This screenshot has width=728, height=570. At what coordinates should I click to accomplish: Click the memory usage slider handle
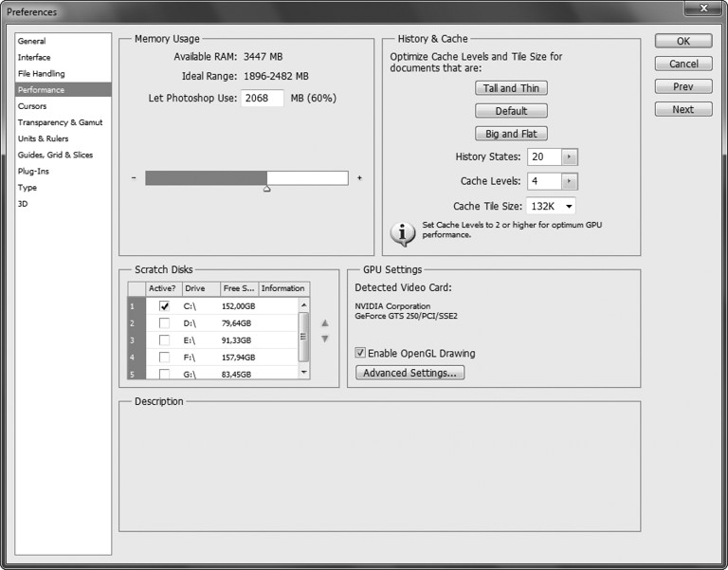(x=267, y=189)
